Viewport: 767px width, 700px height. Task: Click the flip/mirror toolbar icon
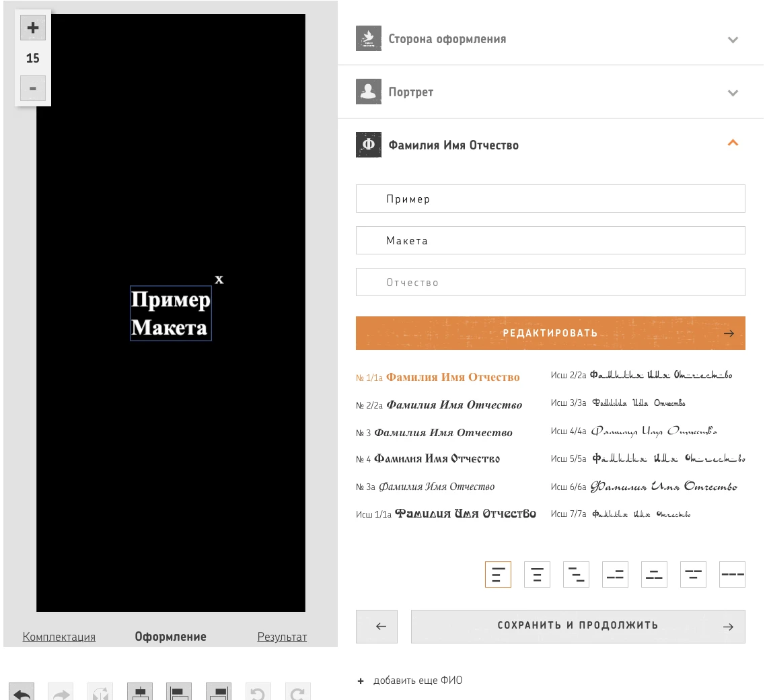pyautogui.click(x=100, y=692)
